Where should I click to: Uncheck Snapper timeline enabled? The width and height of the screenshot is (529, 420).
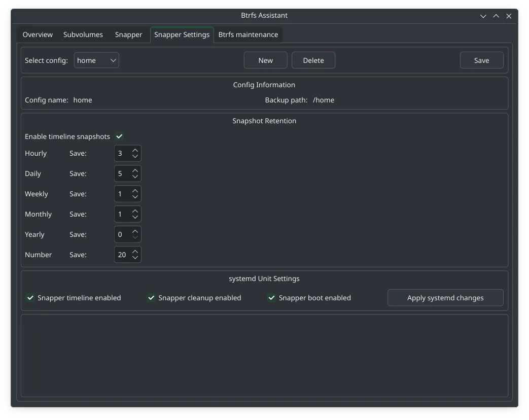(x=30, y=298)
